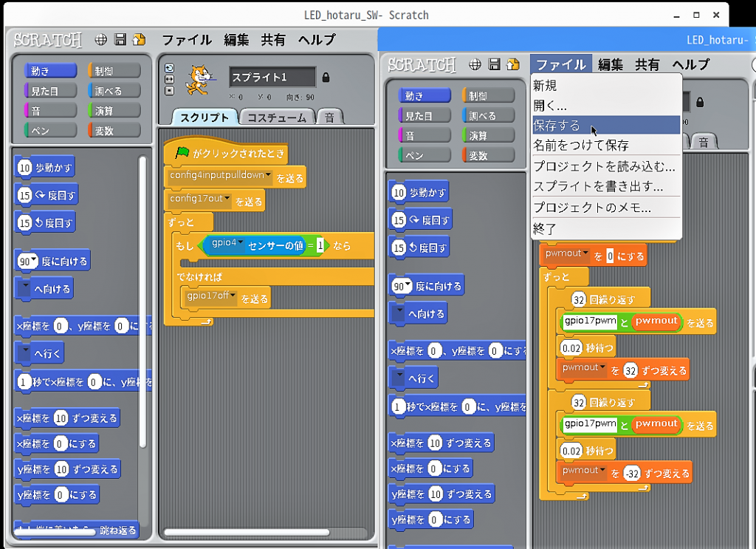Choose スプライトを書き出す… from the ファイル menu
This screenshot has height=549, width=756.
click(x=606, y=186)
